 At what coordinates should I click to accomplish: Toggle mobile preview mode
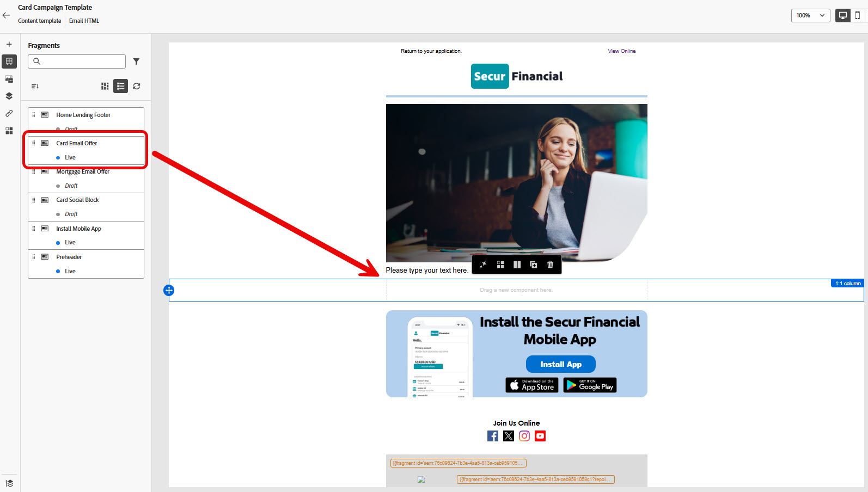[x=858, y=15]
